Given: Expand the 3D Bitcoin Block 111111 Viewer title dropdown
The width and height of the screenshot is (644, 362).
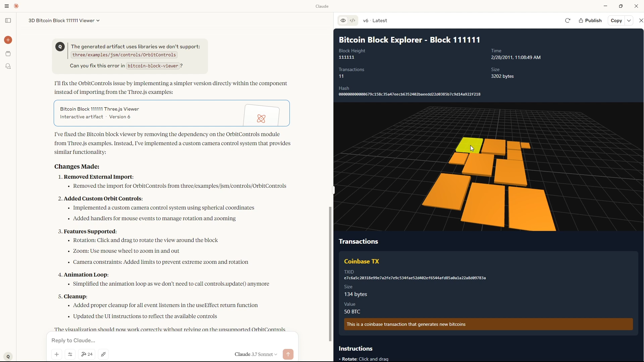Looking at the screenshot, I should tap(64, 20).
